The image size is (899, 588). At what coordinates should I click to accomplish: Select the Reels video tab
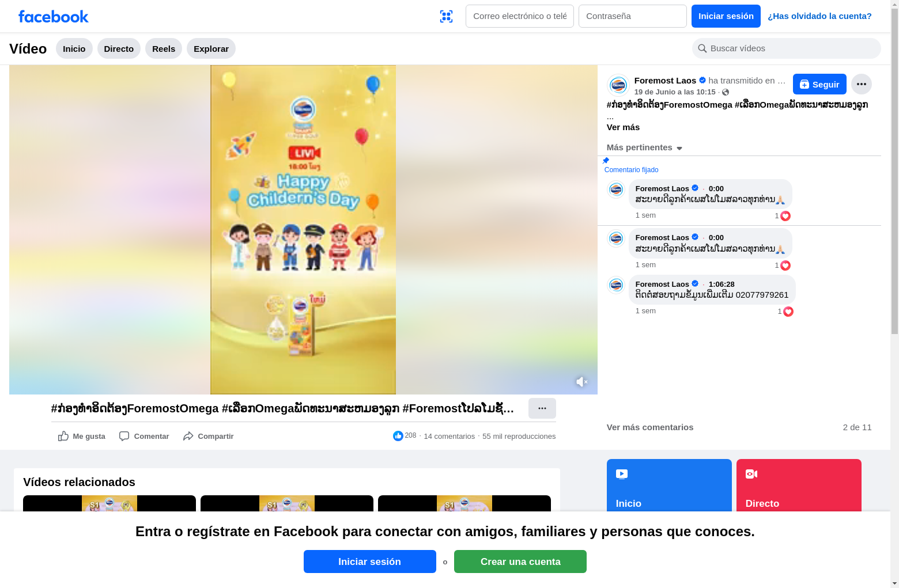pyautogui.click(x=164, y=48)
